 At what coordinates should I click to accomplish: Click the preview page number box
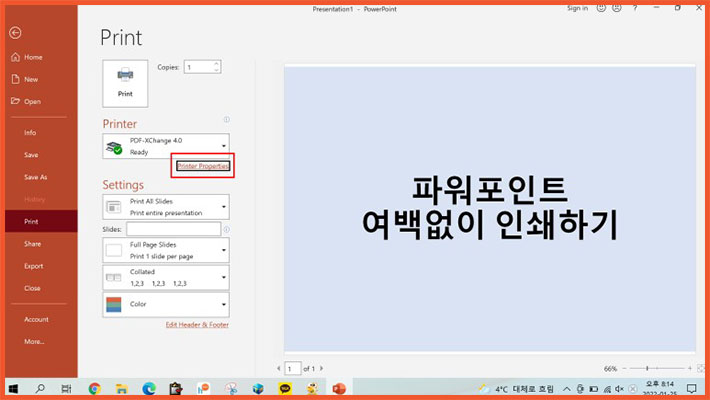[293, 369]
